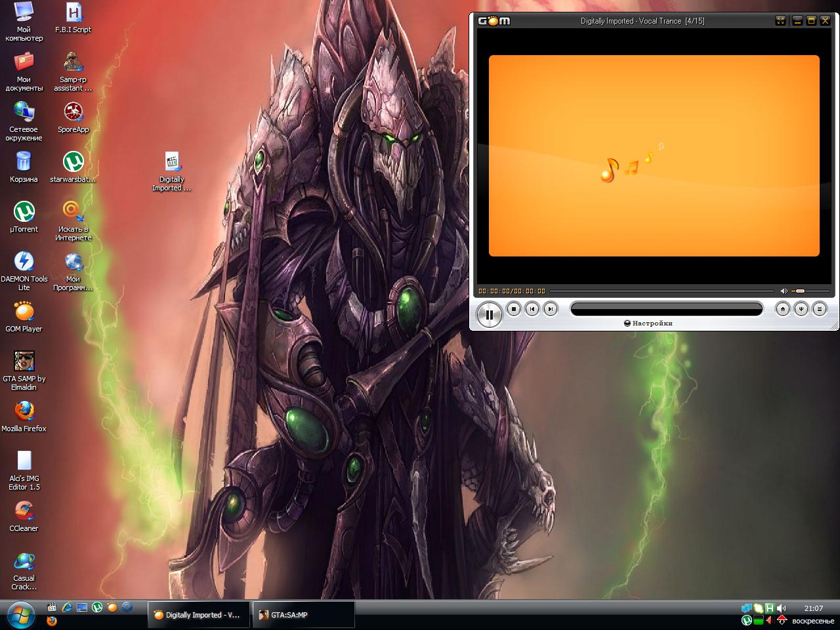
Task: Open the Корзина recycle bin
Action: (24, 167)
